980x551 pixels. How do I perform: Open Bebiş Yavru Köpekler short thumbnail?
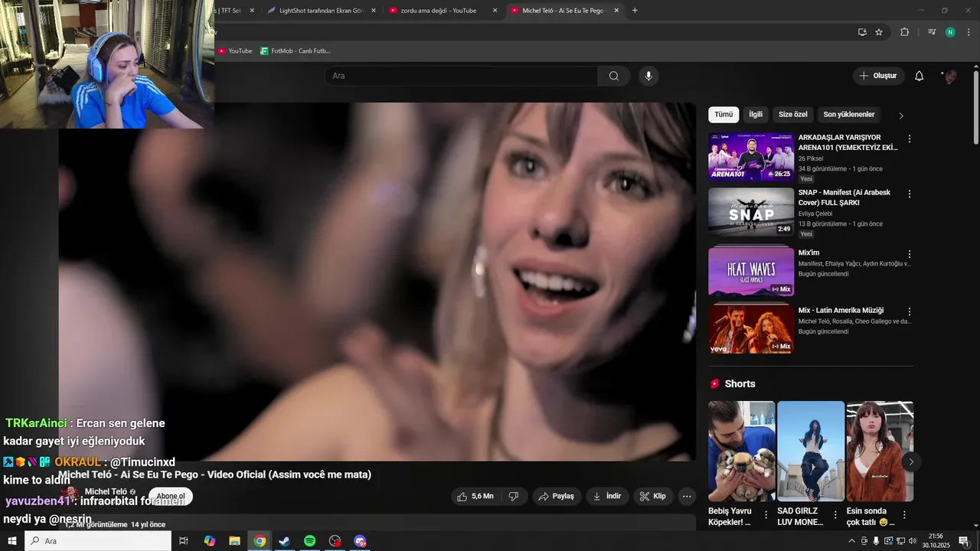click(742, 452)
